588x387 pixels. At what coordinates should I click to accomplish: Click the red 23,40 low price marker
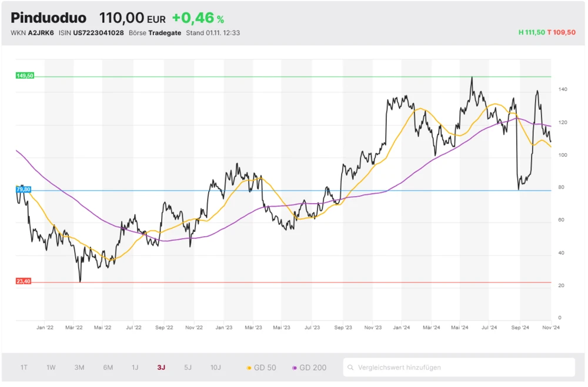24,281
